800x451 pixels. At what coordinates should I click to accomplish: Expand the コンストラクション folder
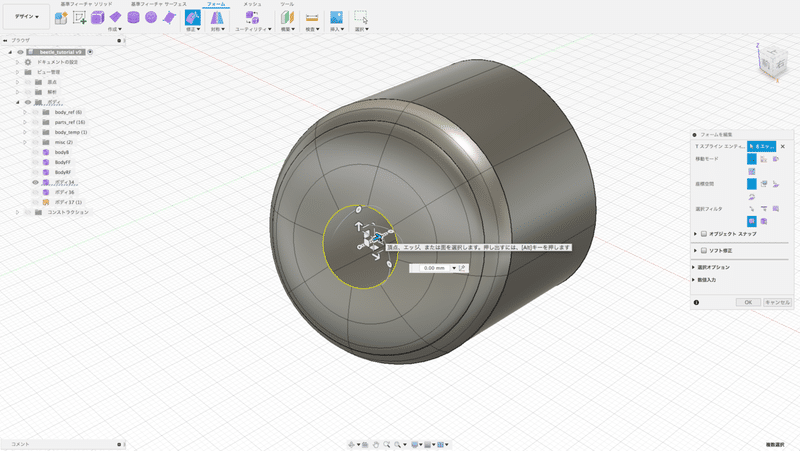click(x=17, y=212)
